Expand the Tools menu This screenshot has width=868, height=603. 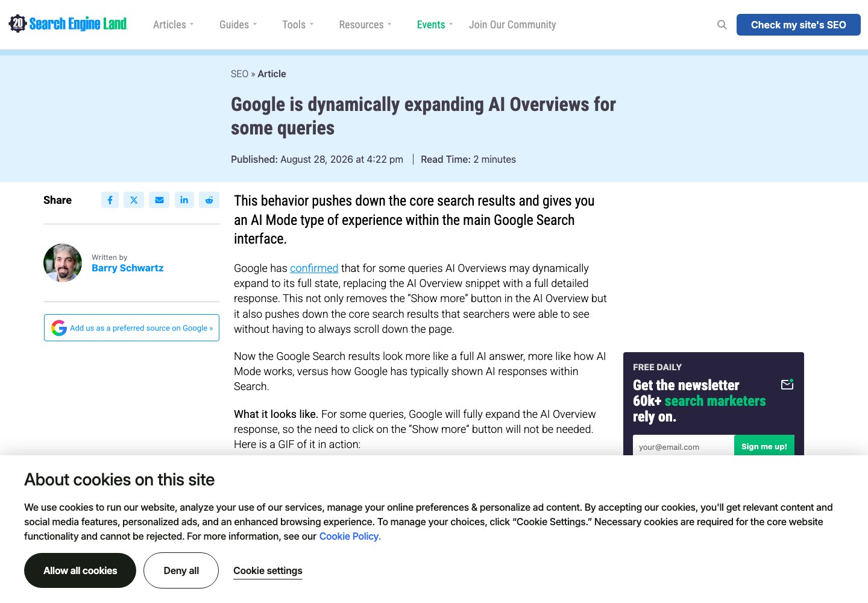click(x=298, y=25)
